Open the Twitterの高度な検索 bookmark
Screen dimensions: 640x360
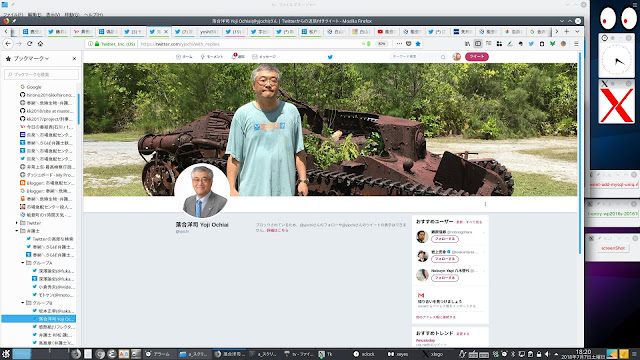(x=50, y=239)
